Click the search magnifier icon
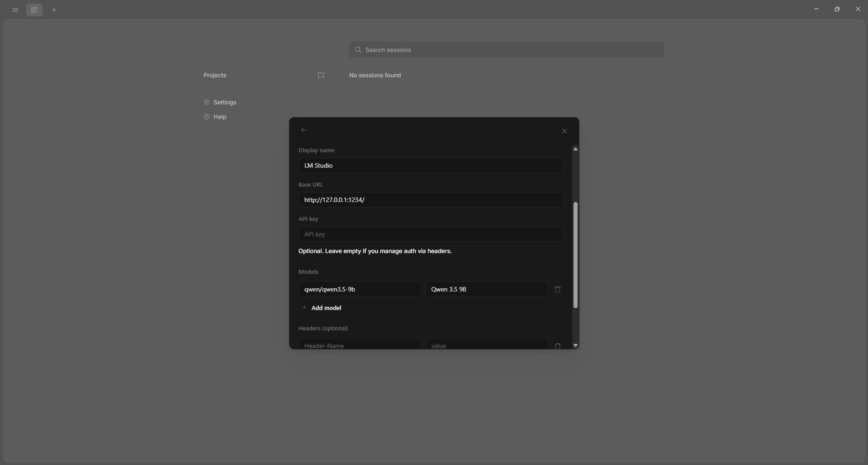The image size is (868, 465). point(358,50)
